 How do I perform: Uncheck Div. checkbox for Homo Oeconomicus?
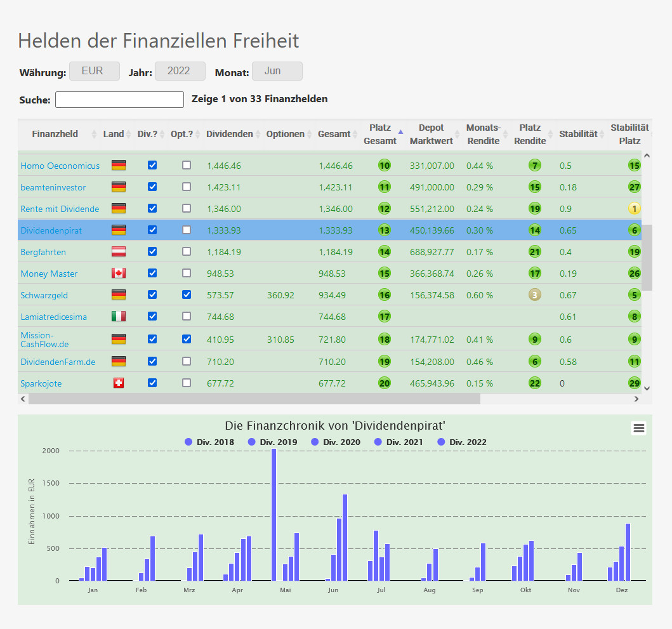(x=152, y=165)
